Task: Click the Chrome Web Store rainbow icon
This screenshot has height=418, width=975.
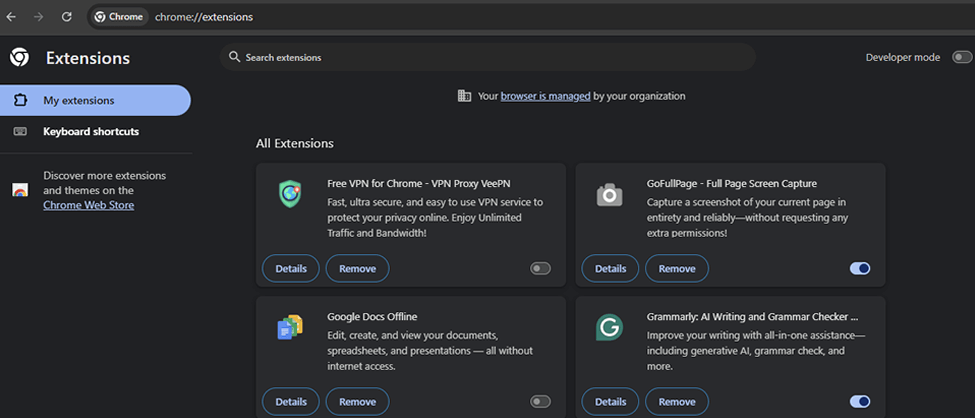Action: click(20, 190)
